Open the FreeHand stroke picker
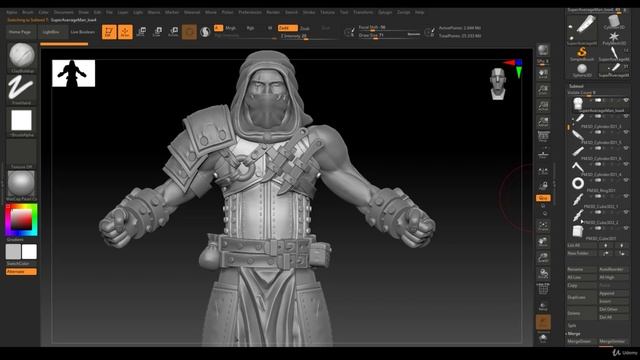640x360 pixels. [x=22, y=89]
